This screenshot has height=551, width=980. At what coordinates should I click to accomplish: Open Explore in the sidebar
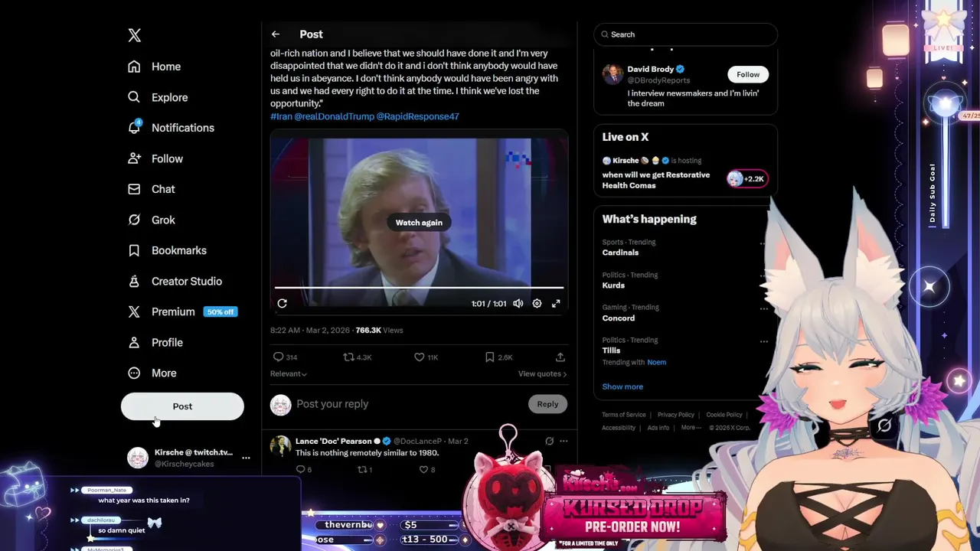click(x=158, y=97)
